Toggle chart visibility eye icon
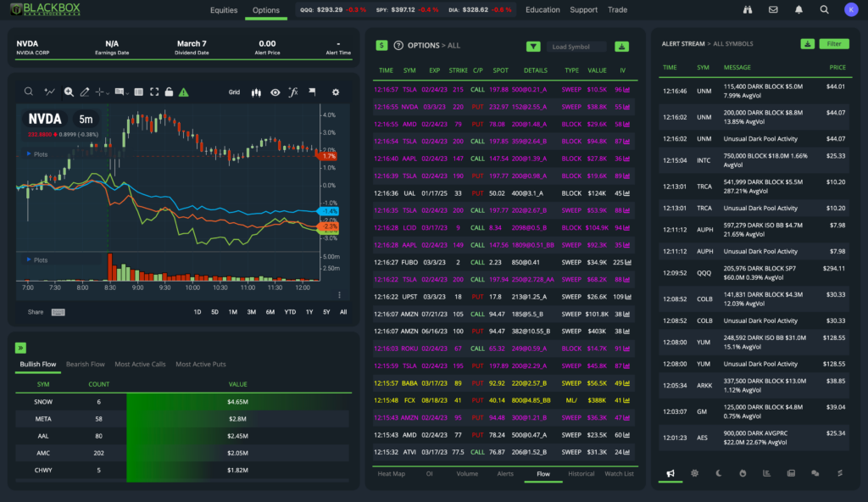868x502 pixels. [275, 92]
